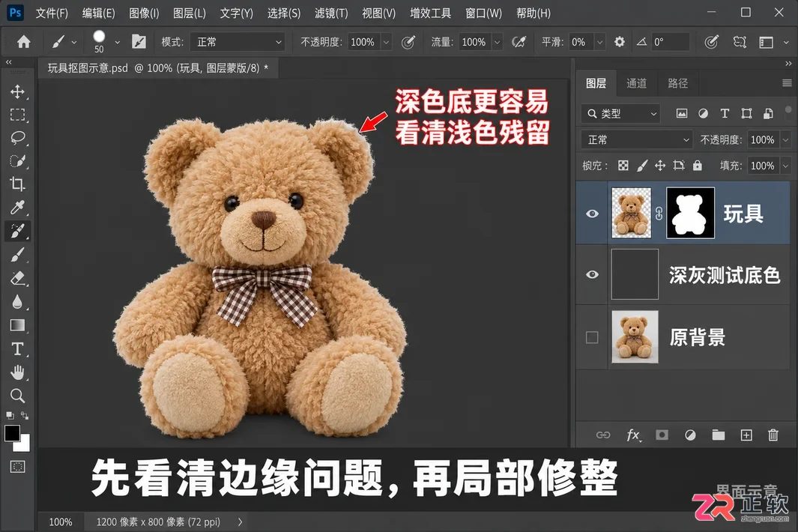Select the Type tool in left toolbar
798x532 pixels.
(17, 348)
